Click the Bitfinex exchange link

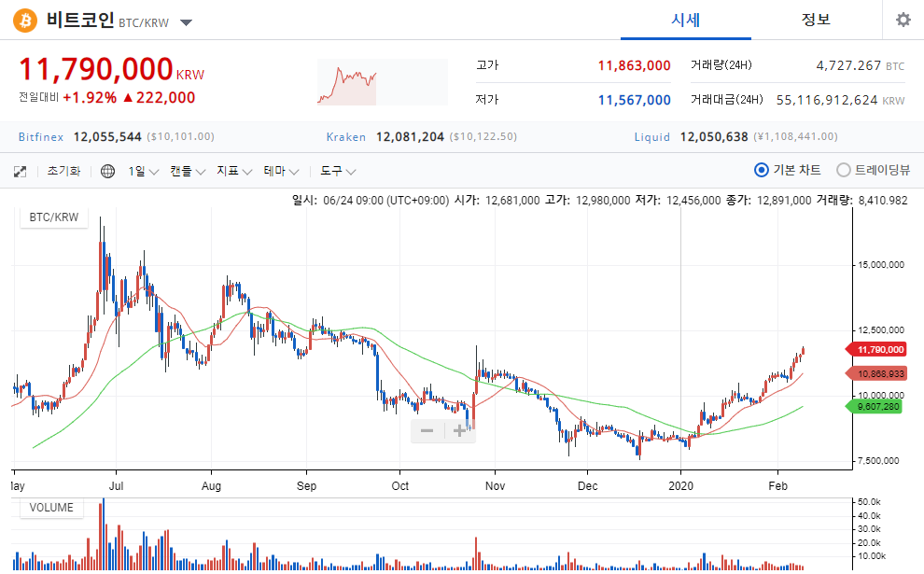41,136
